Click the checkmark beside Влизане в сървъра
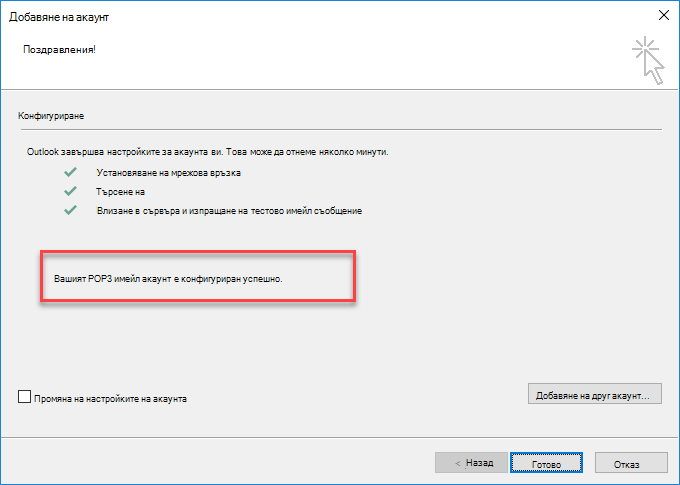The image size is (680, 485). click(x=70, y=210)
